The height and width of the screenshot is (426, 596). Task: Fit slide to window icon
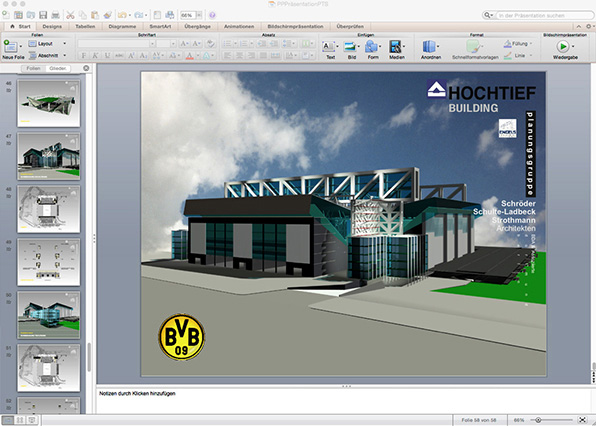(582, 420)
